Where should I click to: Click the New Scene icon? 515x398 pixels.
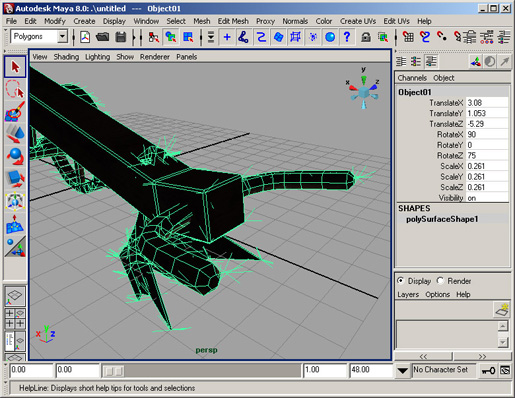point(85,37)
